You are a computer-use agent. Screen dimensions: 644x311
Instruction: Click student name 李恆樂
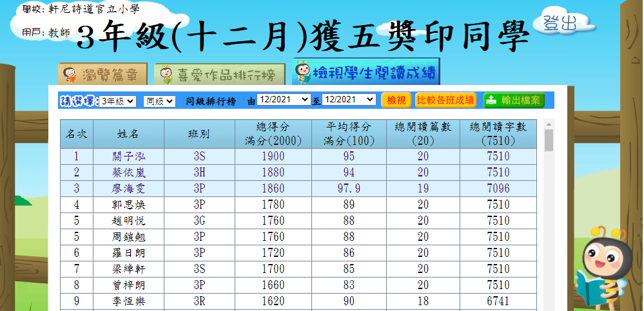128,301
